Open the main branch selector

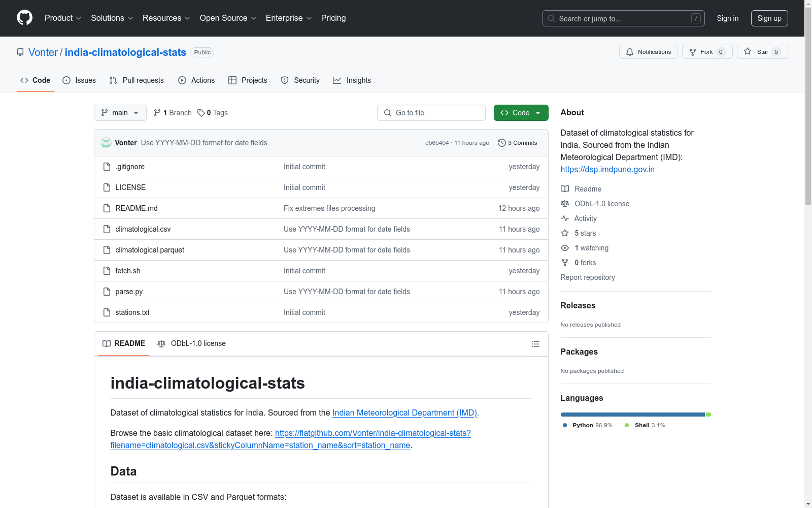(x=120, y=113)
